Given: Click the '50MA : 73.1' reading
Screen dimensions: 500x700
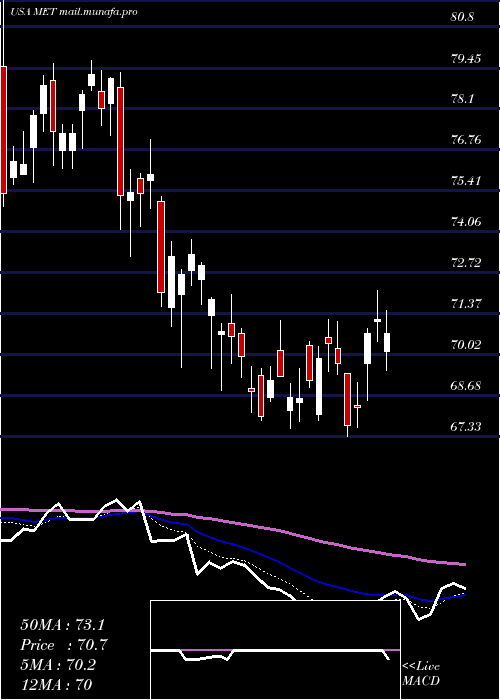Looking at the screenshot, I should [64, 625].
